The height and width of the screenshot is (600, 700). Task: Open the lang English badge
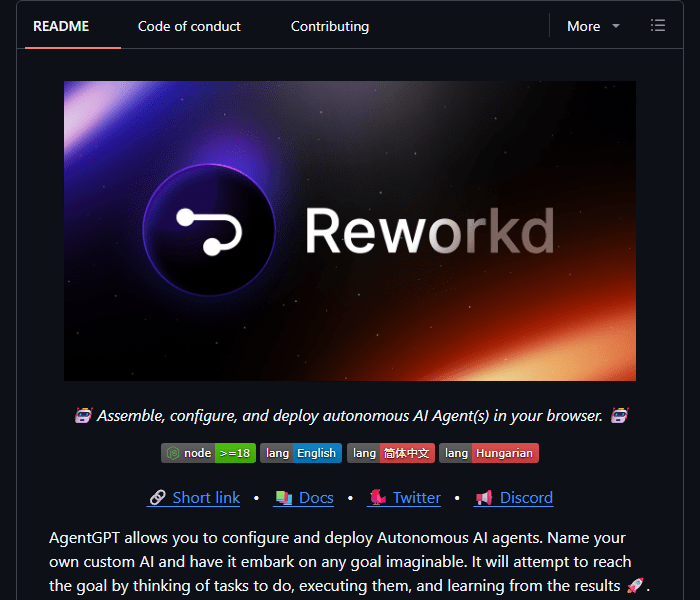click(x=301, y=453)
